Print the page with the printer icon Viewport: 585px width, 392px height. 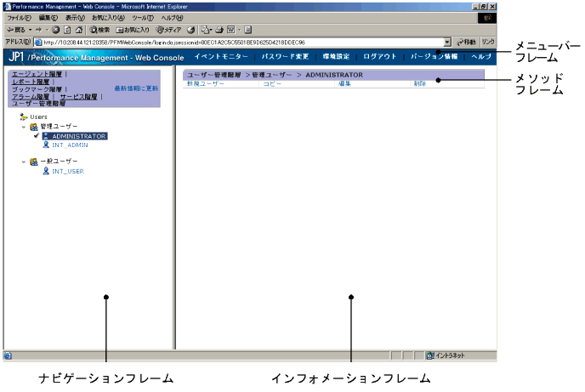point(219,30)
